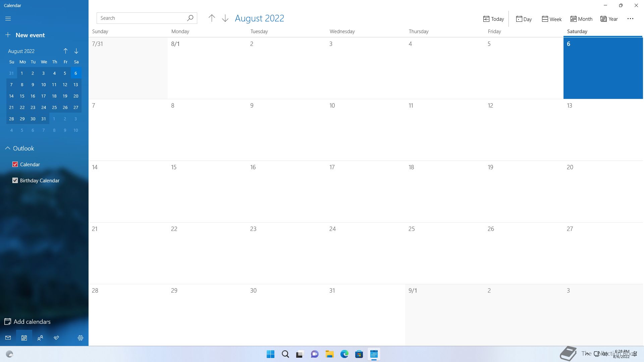Click Add calendars

coord(28,321)
